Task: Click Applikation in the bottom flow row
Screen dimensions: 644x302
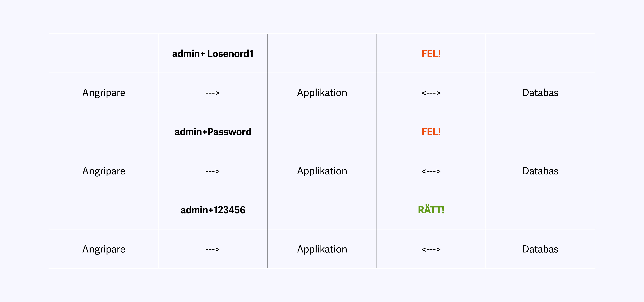Action: (x=322, y=249)
